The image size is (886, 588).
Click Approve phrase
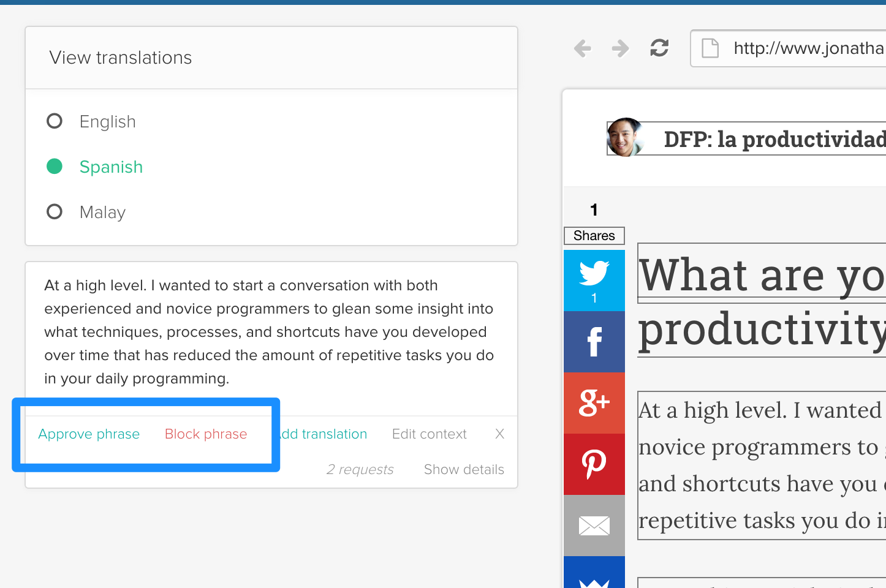click(89, 434)
